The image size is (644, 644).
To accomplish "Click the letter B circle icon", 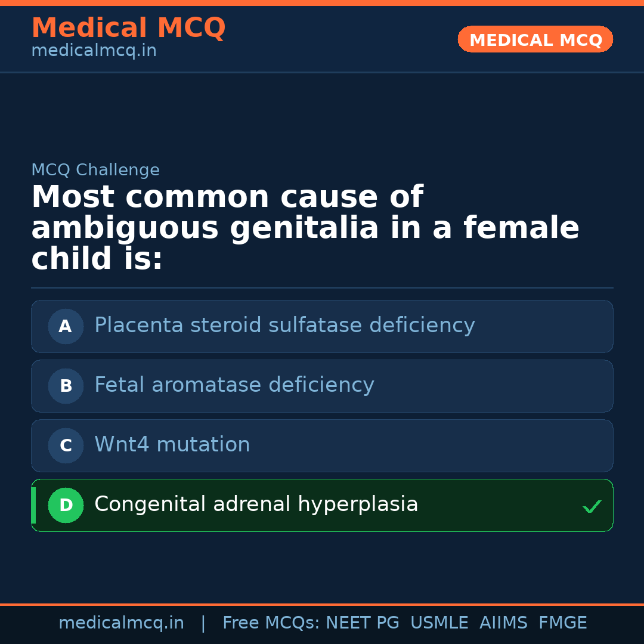I will pyautogui.click(x=66, y=386).
